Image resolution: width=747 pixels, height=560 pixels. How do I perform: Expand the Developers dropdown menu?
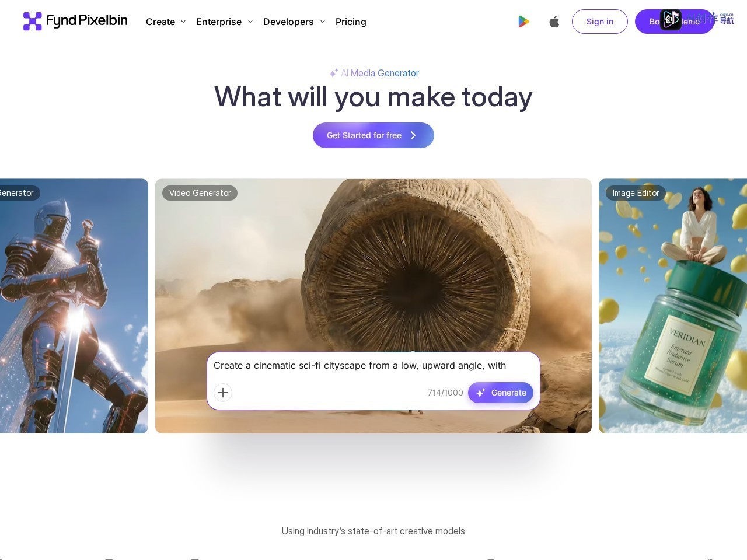[294, 22]
